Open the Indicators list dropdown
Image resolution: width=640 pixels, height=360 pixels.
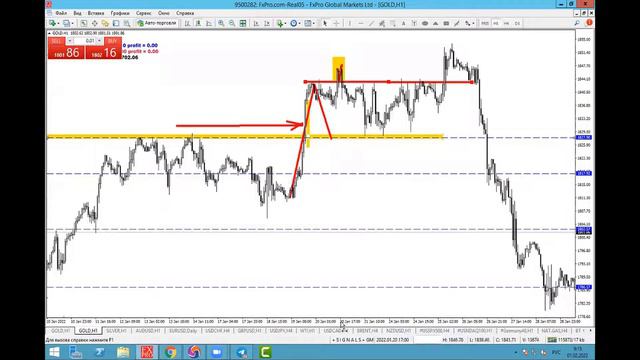285,23
